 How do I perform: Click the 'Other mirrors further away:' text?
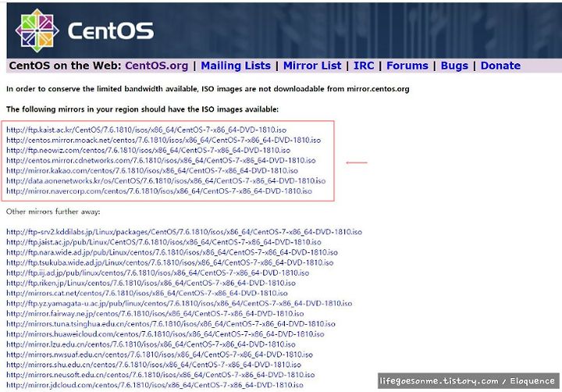[53, 212]
